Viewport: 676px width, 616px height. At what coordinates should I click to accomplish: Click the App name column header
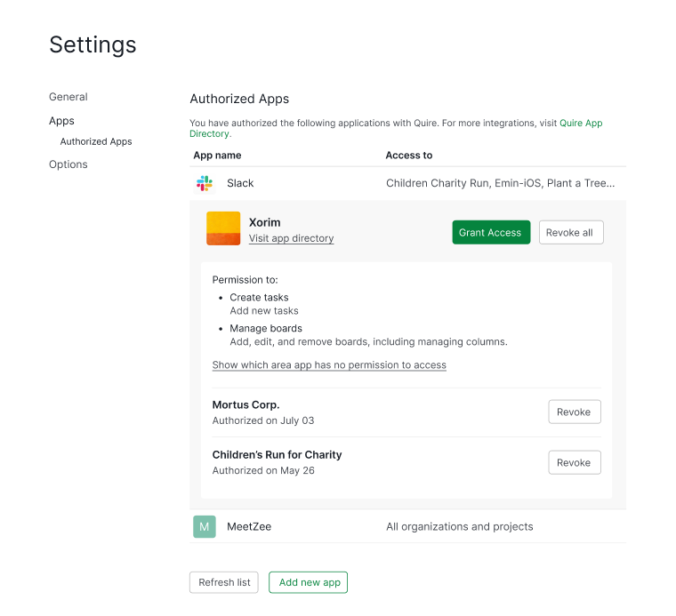(217, 155)
